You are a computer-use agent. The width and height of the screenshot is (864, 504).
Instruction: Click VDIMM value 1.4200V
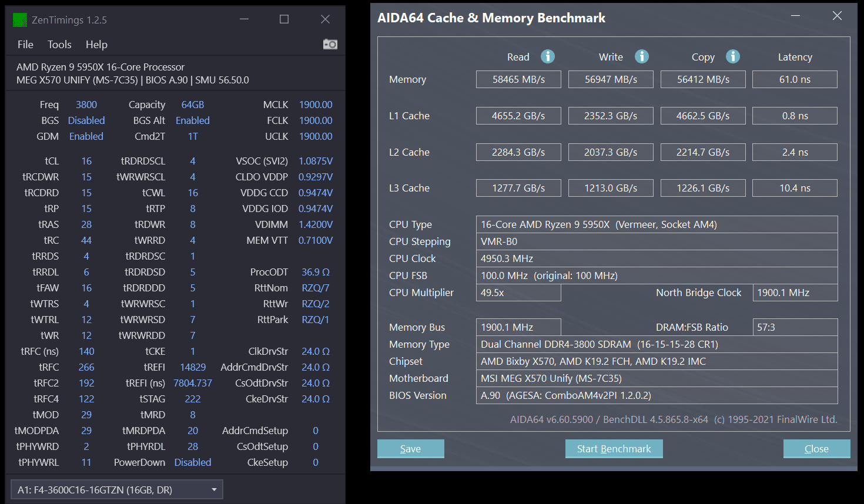tap(316, 224)
